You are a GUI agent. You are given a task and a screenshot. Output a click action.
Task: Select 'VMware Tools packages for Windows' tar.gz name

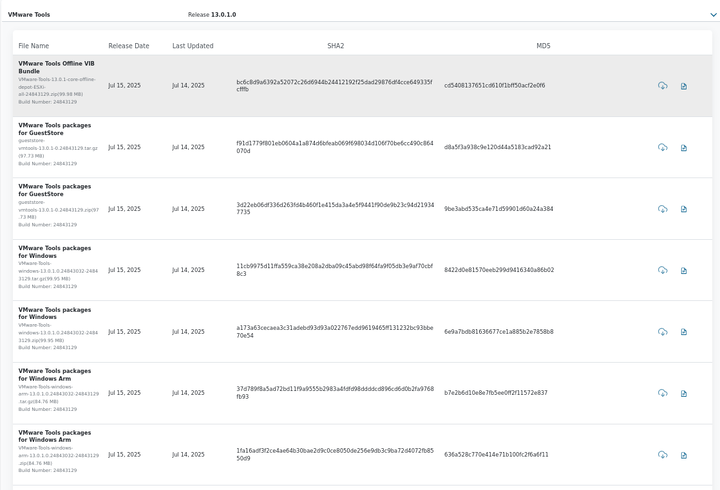[55, 252]
